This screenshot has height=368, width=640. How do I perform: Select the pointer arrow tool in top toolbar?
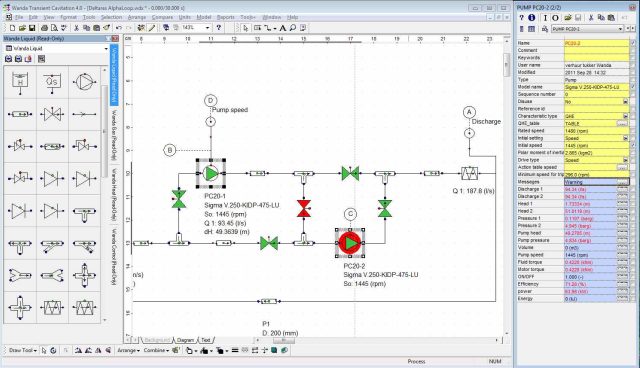click(245, 28)
